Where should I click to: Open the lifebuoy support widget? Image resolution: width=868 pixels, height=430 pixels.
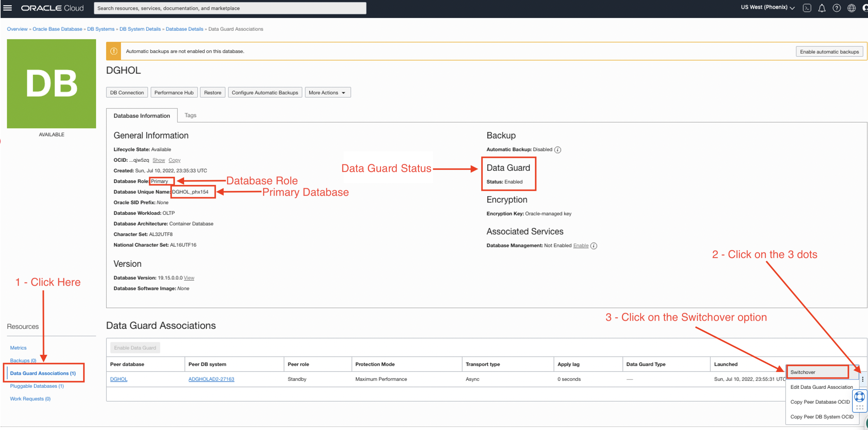859,396
